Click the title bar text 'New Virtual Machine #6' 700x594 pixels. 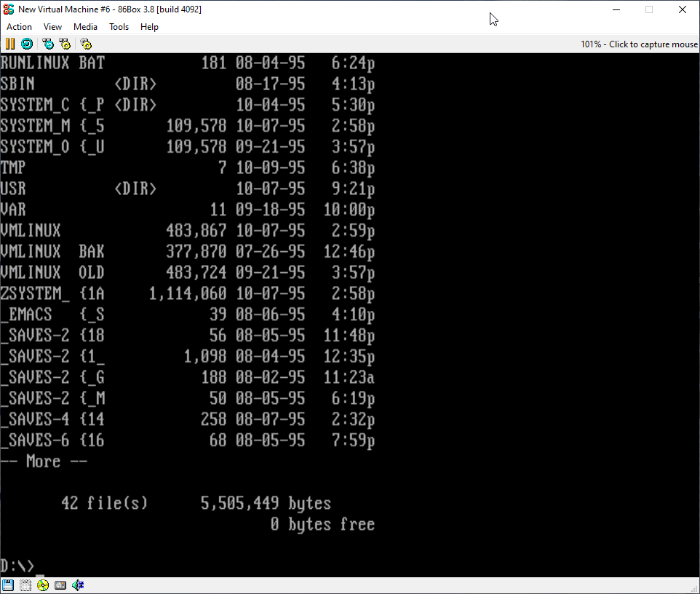coord(65,9)
